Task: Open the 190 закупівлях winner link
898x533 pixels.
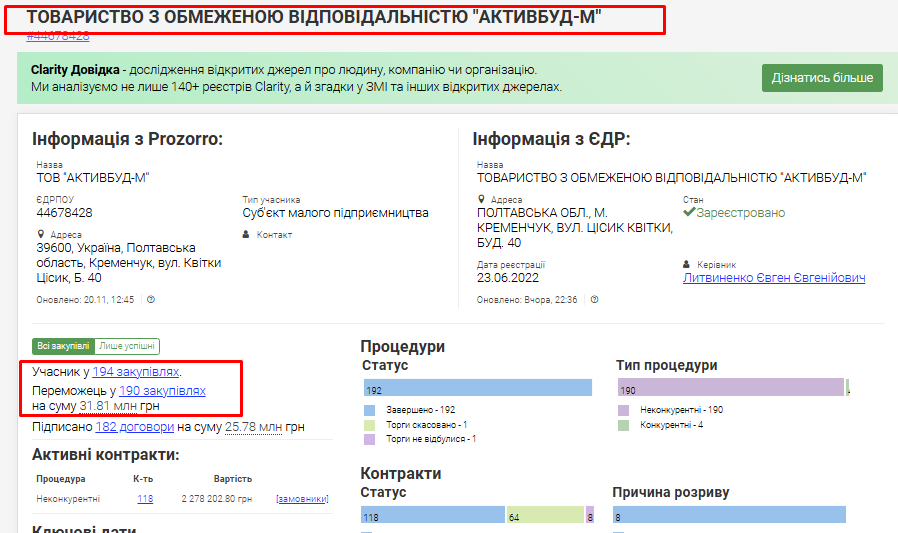Action: tap(162, 390)
